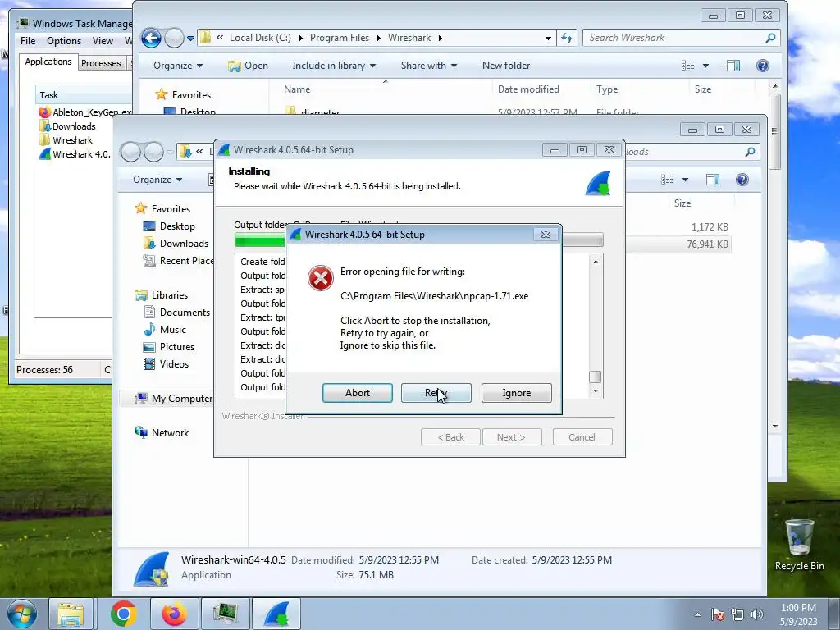Image resolution: width=840 pixels, height=630 pixels.
Task: Open Organize menu in Wireshark Explorer window
Action: (178, 66)
